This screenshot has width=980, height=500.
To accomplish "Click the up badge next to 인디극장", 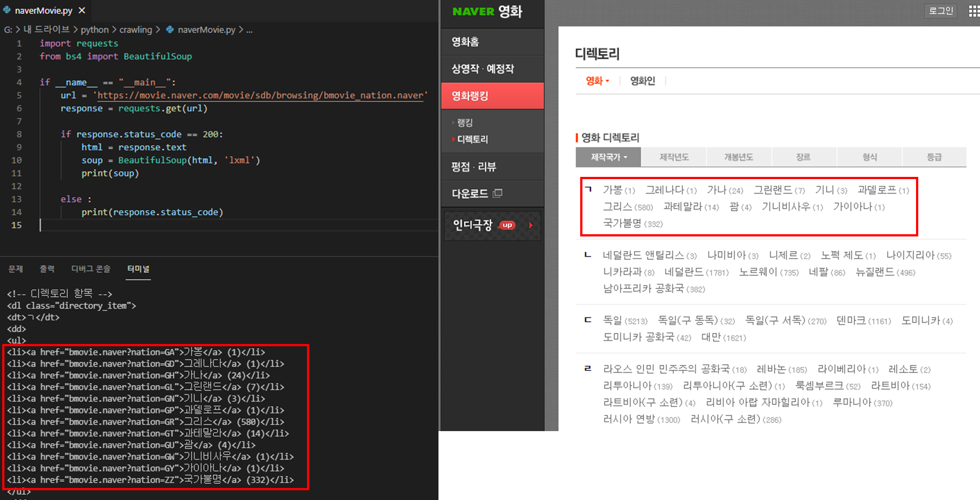I will tap(507, 225).
